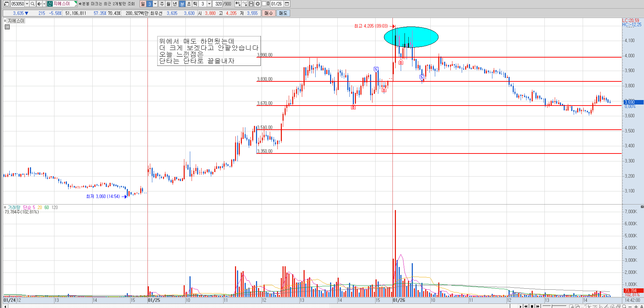Click the 단순 moving average label
This screenshot has width=644, height=308.
point(27,207)
